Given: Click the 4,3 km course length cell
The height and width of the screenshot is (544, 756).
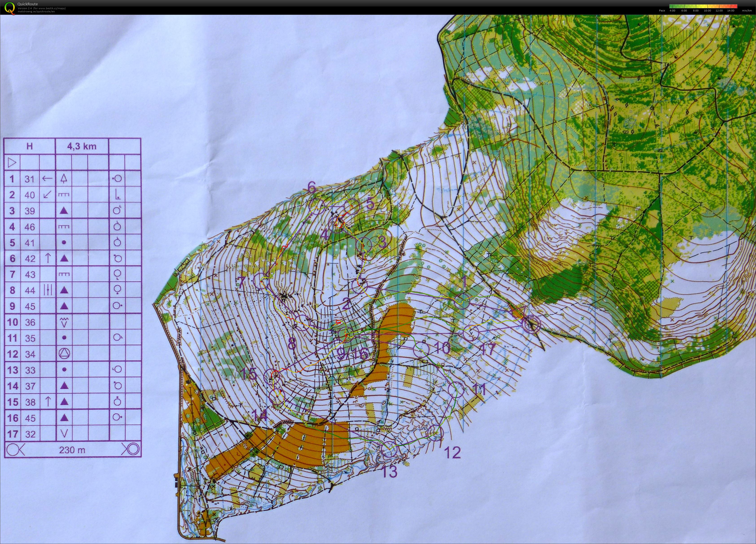Looking at the screenshot, I should (82, 146).
